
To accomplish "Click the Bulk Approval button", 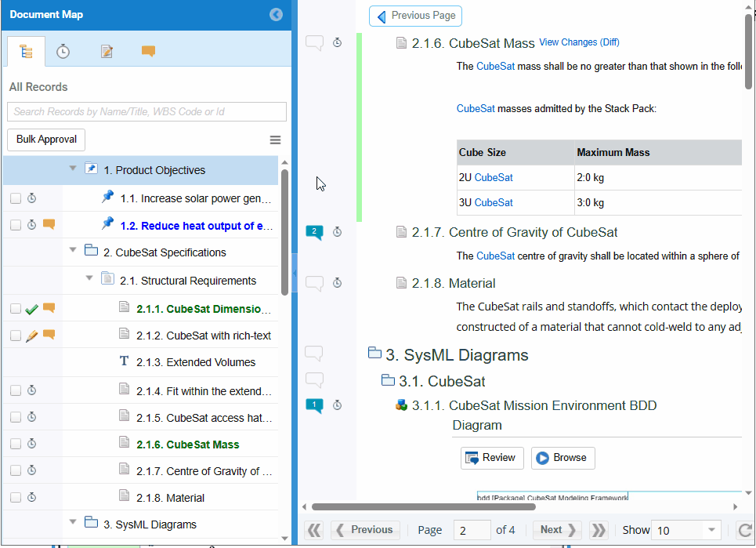I will (x=46, y=140).
